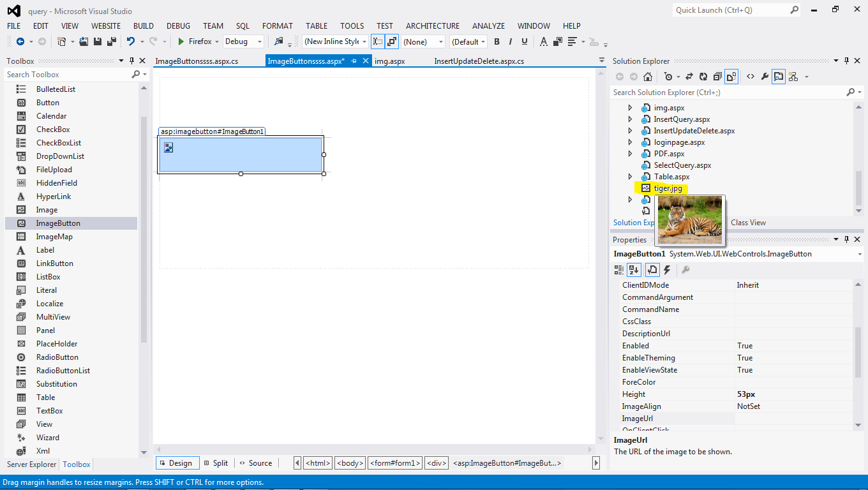
Task: Click the asp:ImageButton#ImageBut breadcrumb button
Action: pyautogui.click(x=507, y=463)
